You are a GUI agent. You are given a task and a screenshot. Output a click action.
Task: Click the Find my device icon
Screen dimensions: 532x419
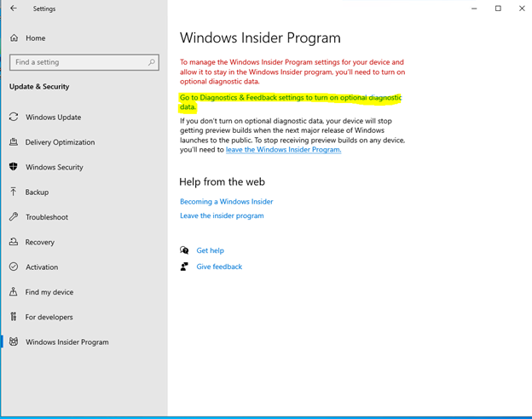pos(14,291)
